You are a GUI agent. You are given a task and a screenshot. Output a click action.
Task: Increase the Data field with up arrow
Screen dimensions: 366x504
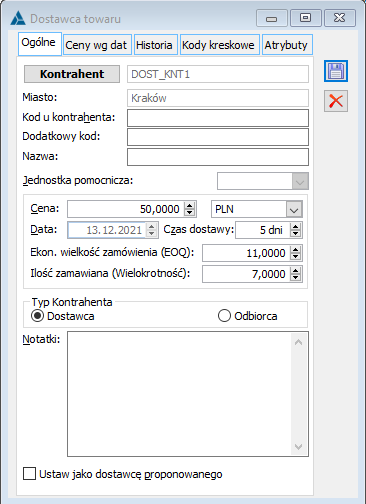click(152, 227)
